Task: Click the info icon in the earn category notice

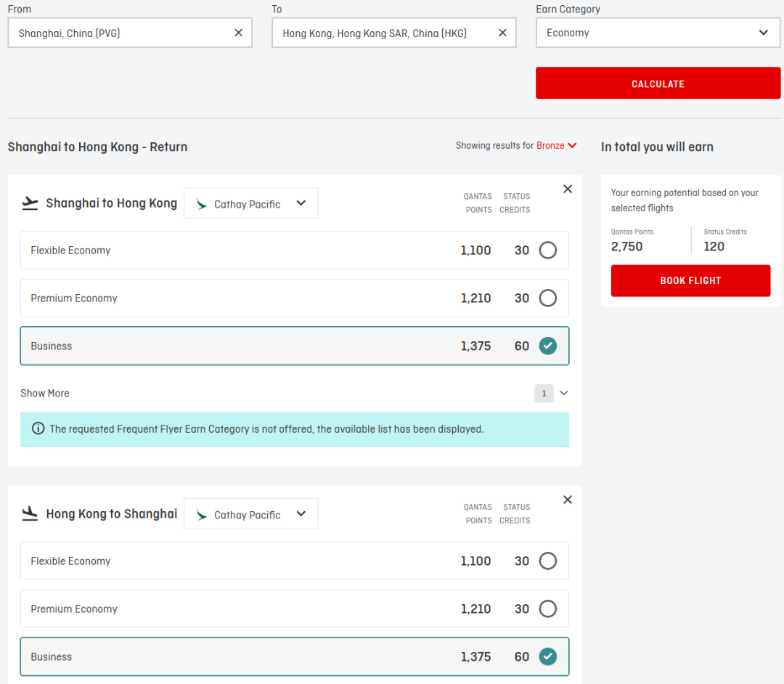Action: 38,429
